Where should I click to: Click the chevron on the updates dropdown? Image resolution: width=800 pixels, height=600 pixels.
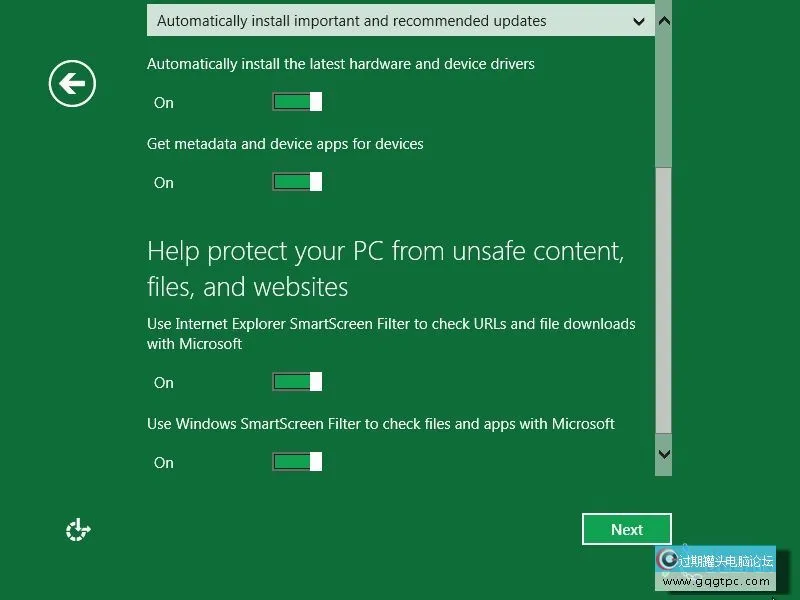click(x=639, y=21)
